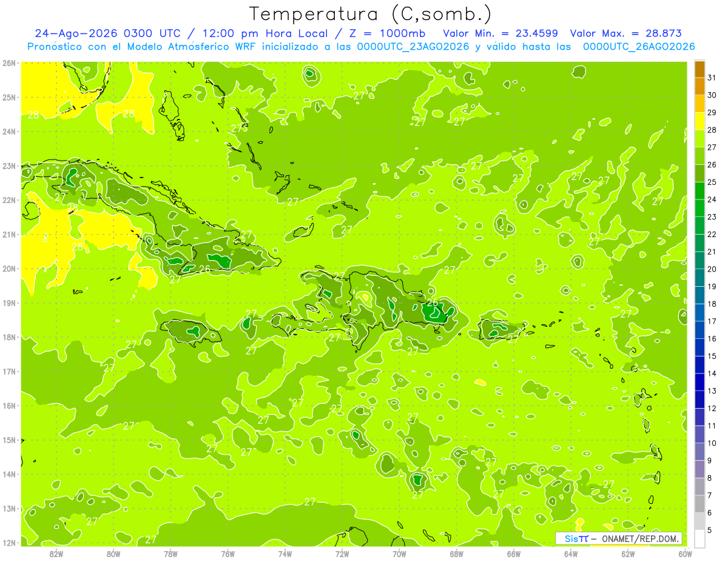Click the latitude label '15N'
728x562 pixels.
click(x=9, y=440)
